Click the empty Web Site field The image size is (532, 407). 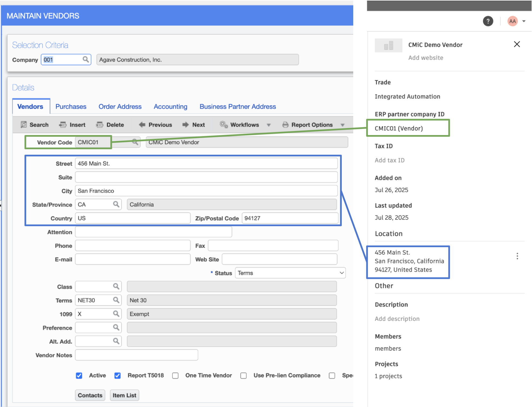click(x=280, y=259)
